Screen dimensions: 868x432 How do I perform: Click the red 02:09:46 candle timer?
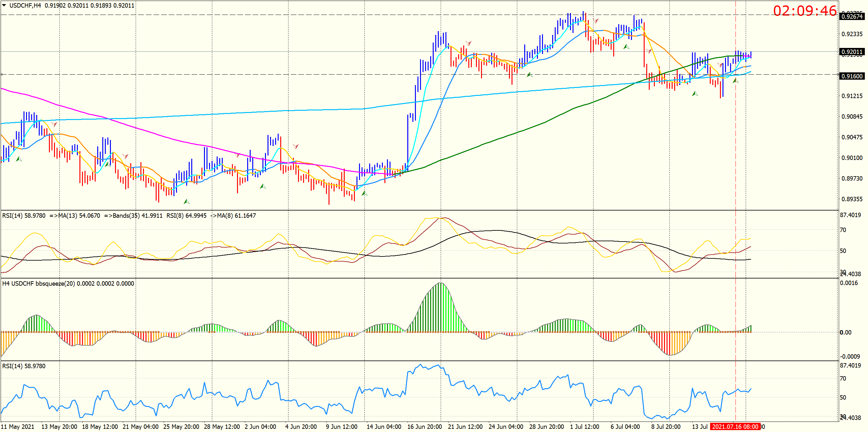805,11
